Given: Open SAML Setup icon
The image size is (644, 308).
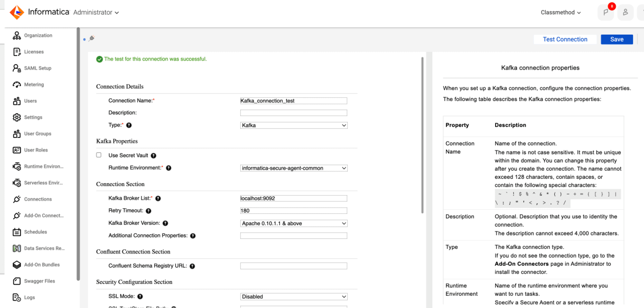Looking at the screenshot, I should point(17,68).
